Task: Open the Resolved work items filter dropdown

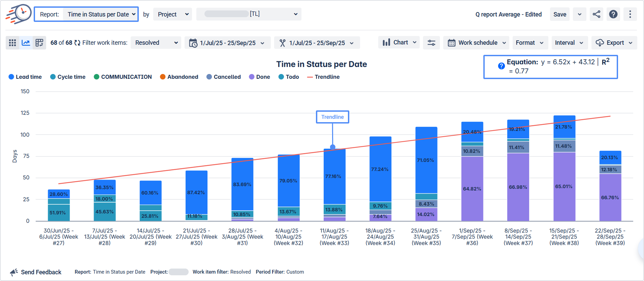Action: (x=156, y=43)
